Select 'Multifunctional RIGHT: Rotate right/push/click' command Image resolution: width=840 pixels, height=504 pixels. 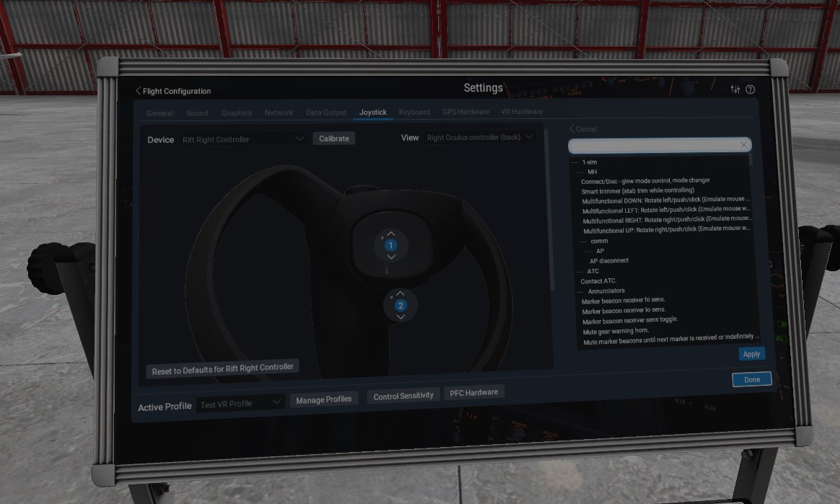point(668,220)
